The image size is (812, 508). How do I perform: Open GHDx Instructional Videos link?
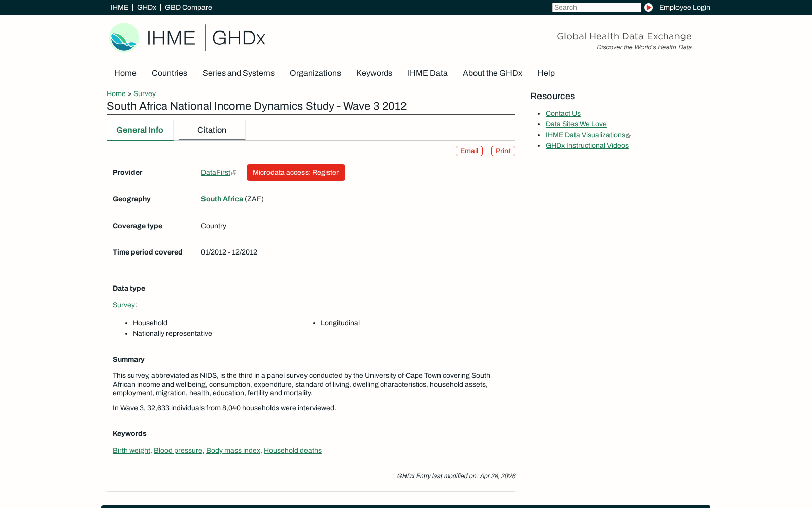(x=587, y=145)
